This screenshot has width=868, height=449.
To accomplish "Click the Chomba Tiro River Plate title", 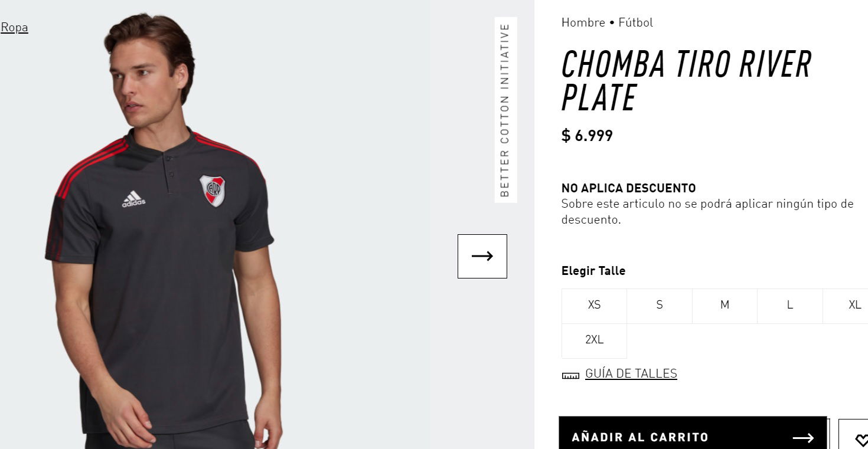I will [686, 81].
